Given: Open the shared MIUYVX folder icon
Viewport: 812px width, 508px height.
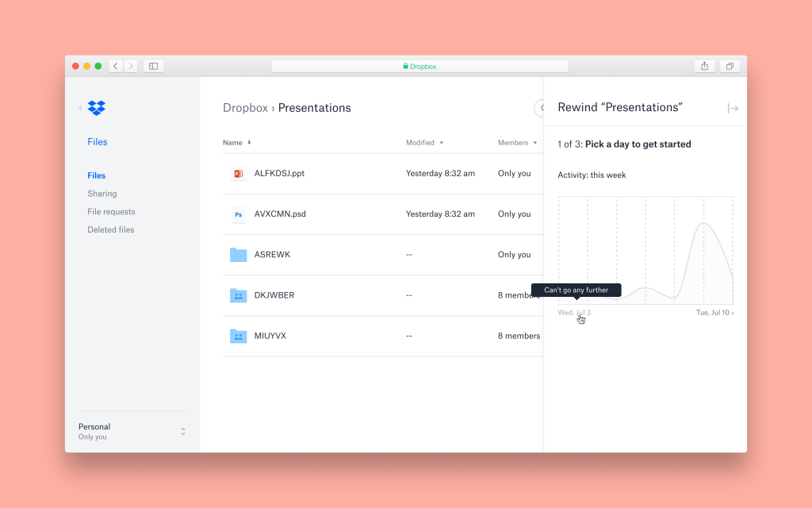Looking at the screenshot, I should point(238,336).
